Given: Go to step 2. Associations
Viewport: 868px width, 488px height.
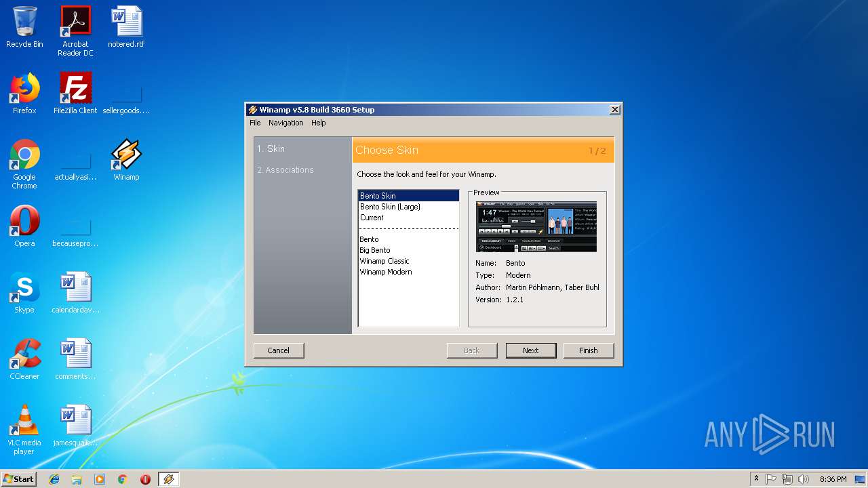Looking at the screenshot, I should pyautogui.click(x=285, y=169).
